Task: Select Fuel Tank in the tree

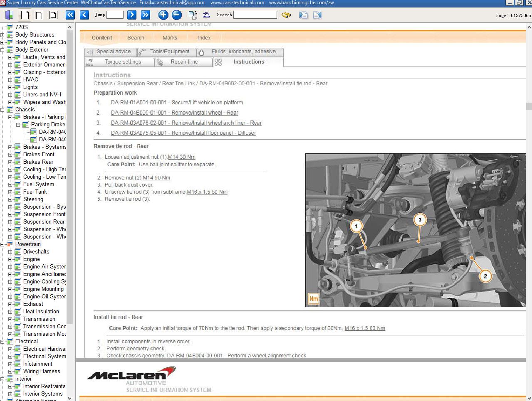Action: (x=35, y=192)
